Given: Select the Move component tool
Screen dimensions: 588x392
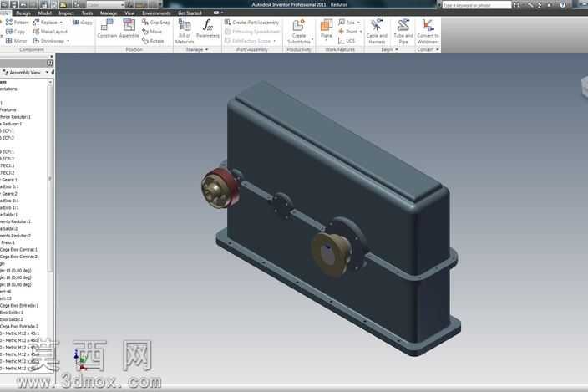Looking at the screenshot, I should pyautogui.click(x=152, y=32).
